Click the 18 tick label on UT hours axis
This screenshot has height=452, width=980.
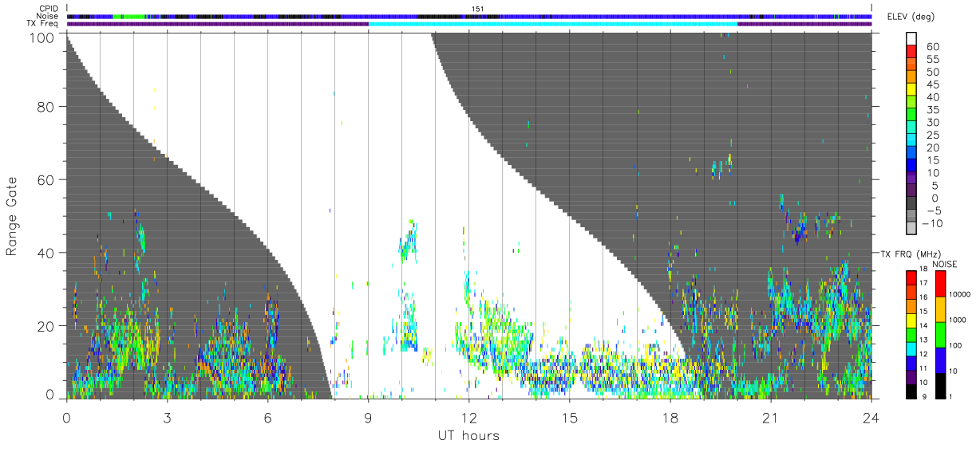[670, 418]
